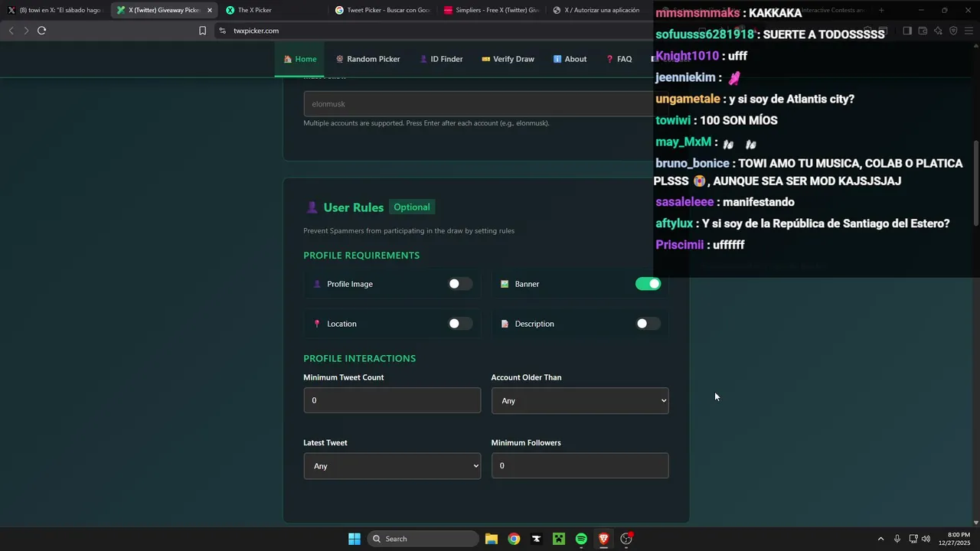Enable the Location requirement toggle
Viewport: 980px width, 551px height.
pos(460,324)
